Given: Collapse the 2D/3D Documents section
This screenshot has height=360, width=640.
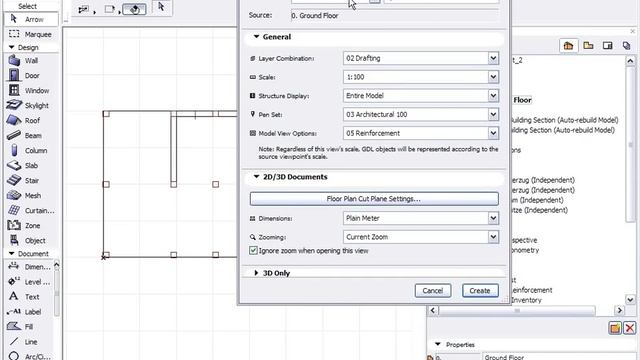Looking at the screenshot, I should [256, 177].
